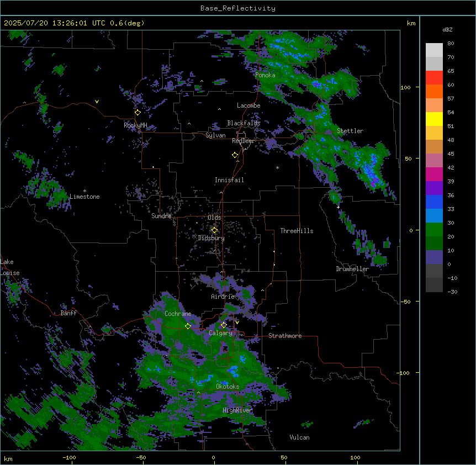Select the red swatch in dBZ legend
This screenshot has height=465, width=476.
click(x=434, y=78)
